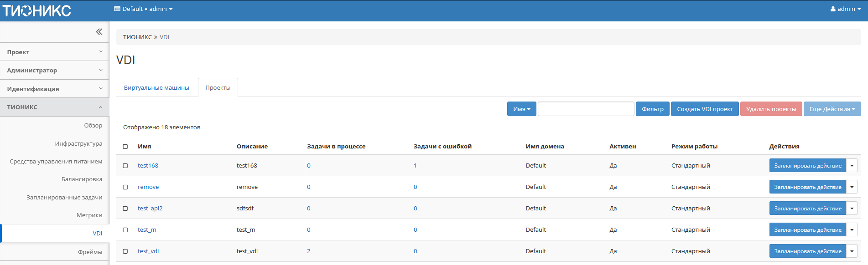The width and height of the screenshot is (868, 265).
Task: Expand the Идентификация sidebar section
Action: [55, 89]
